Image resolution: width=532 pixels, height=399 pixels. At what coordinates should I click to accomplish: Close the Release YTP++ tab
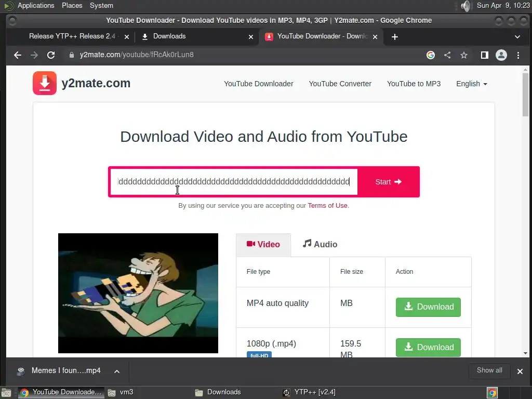(x=127, y=37)
